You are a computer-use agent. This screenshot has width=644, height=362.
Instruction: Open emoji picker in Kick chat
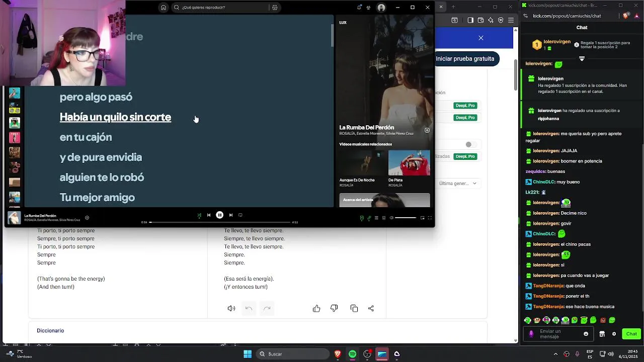[586, 334]
